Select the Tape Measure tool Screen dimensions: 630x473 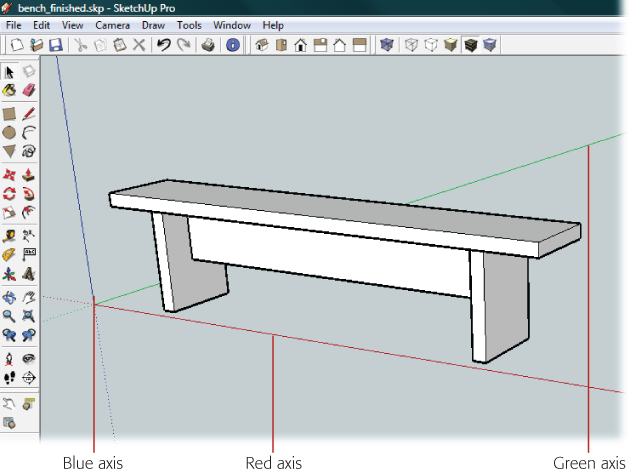click(10, 236)
